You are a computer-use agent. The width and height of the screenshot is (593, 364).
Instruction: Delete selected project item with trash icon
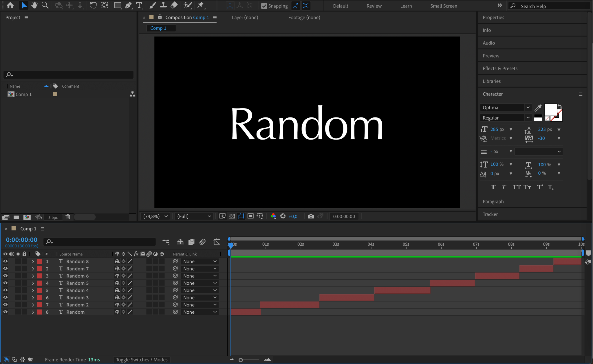pyautogui.click(x=68, y=217)
